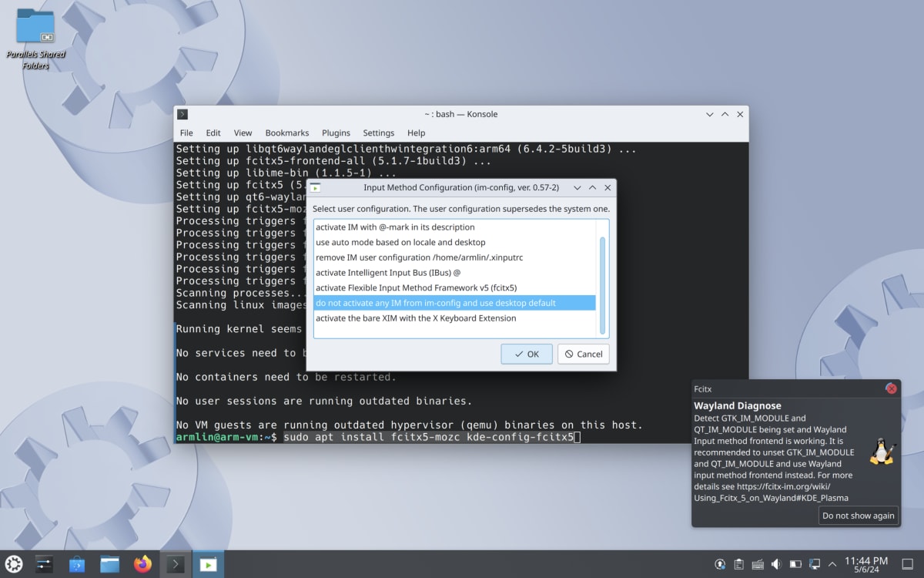Viewport: 924px width, 578px height.
Task: Select 'activate Flexible Input Method Framework v5' option
Action: click(x=454, y=287)
